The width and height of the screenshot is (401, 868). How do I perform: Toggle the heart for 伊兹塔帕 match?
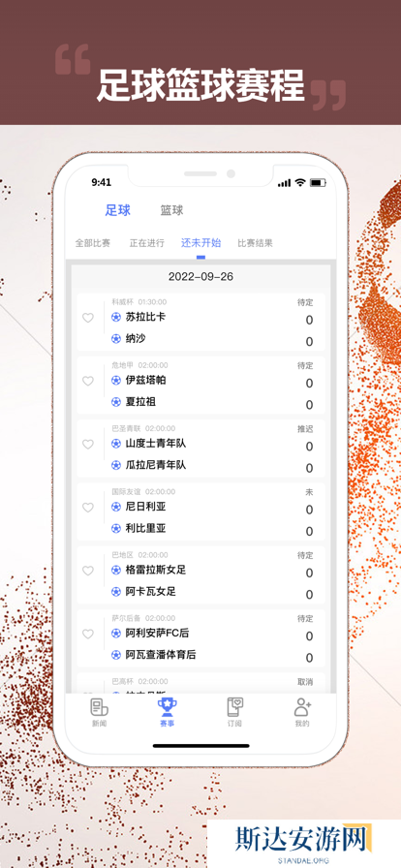pos(88,381)
